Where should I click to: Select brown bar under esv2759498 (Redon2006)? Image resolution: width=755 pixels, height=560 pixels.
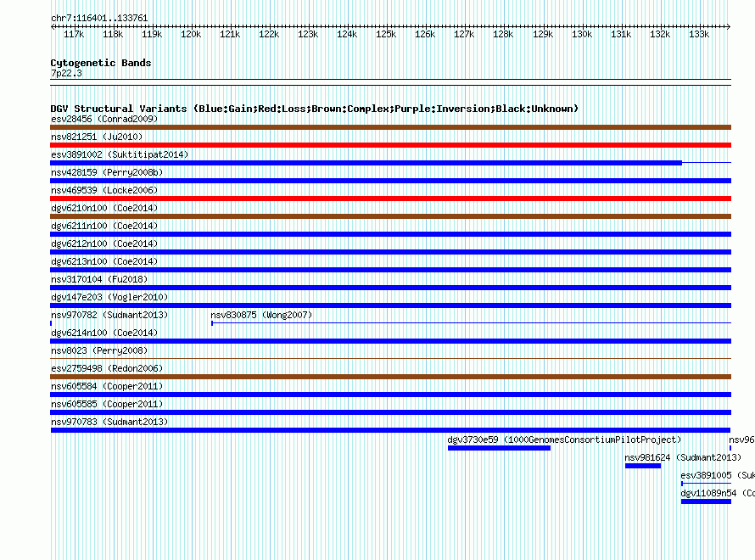[390, 377]
